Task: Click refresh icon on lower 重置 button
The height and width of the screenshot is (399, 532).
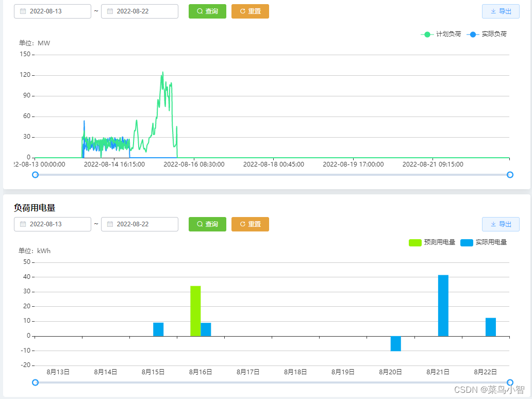Action: (243, 224)
